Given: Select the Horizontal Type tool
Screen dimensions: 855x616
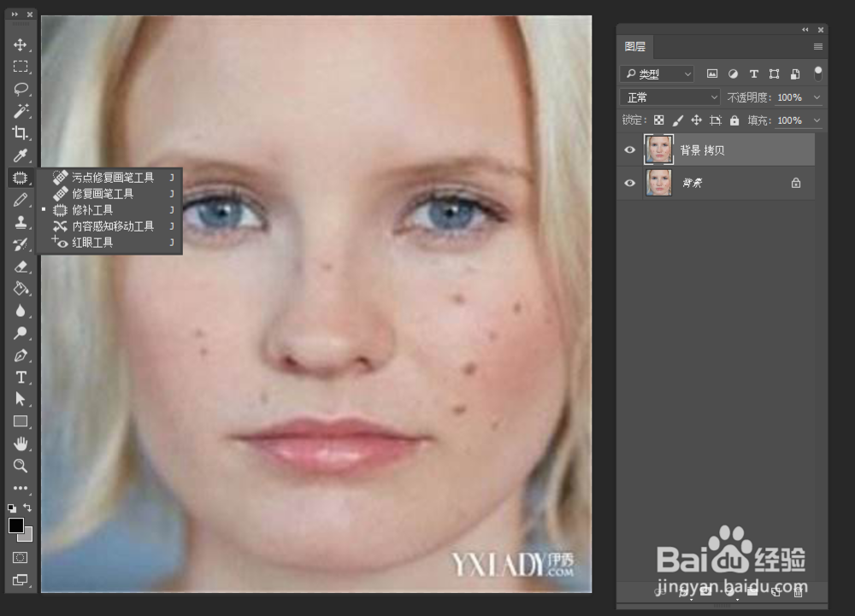Looking at the screenshot, I should click(x=21, y=377).
